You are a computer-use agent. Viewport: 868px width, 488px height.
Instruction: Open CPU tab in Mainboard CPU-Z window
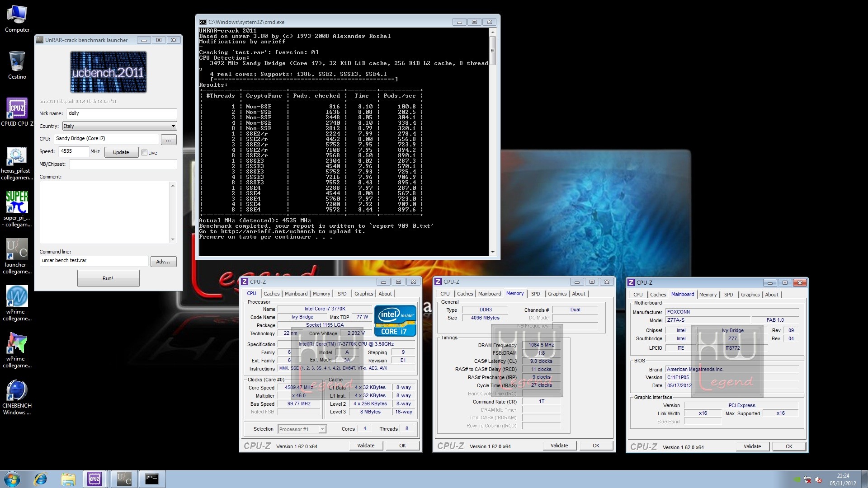[x=638, y=295]
